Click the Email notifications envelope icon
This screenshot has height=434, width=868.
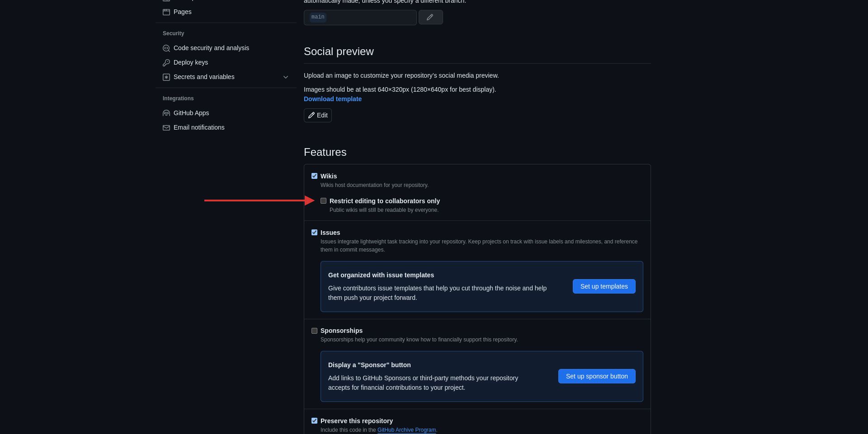tap(166, 128)
